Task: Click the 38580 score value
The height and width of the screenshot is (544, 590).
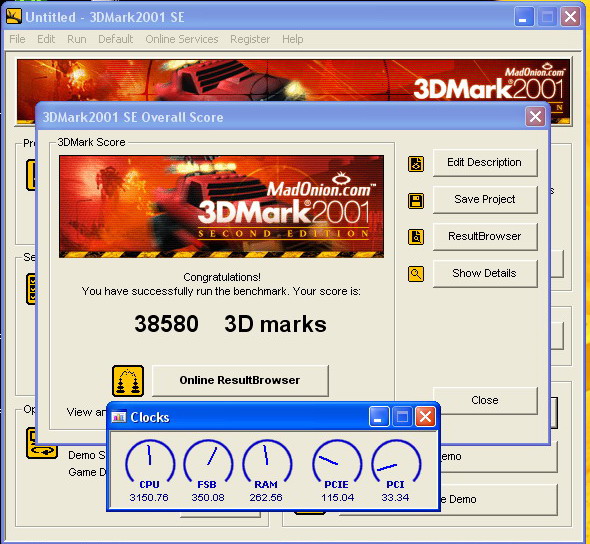Action: pyautogui.click(x=166, y=324)
